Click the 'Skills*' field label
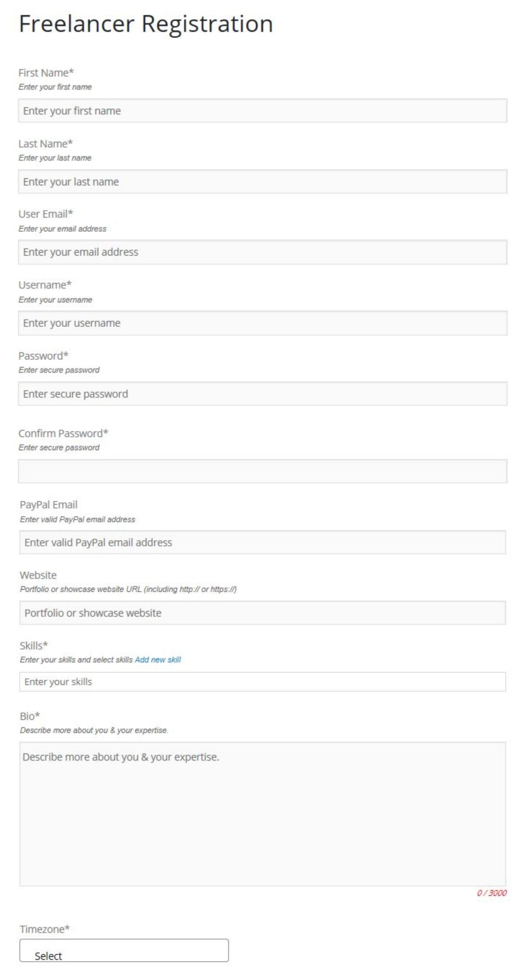Viewport: 527px width, 980px height. [x=34, y=645]
